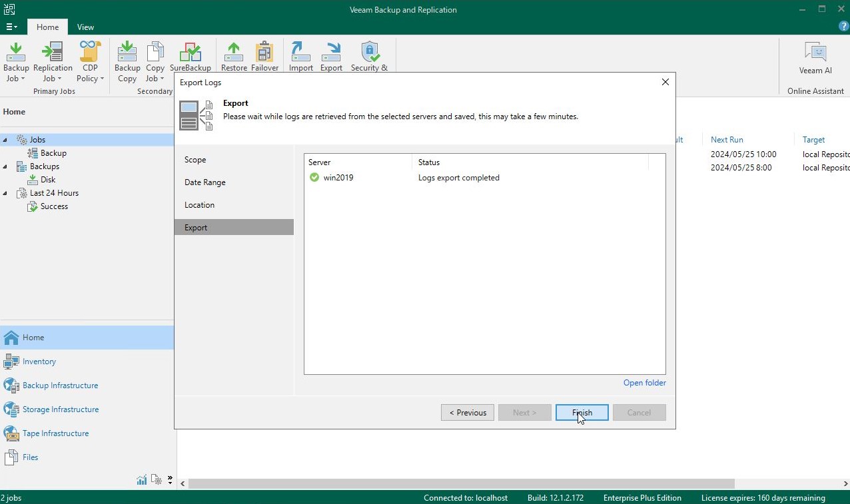Click the 2024/05/25 10:00 next run cell
Screen dimensions: 850x504
tap(743, 154)
